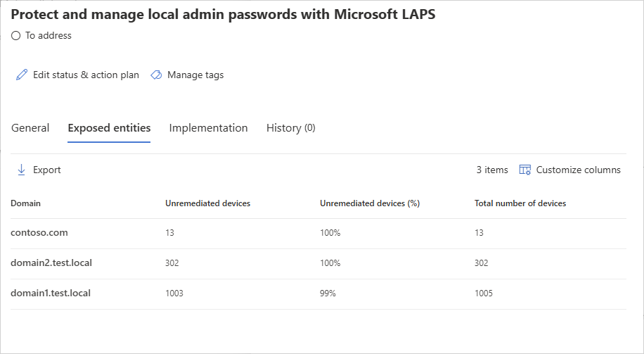644x354 pixels.
Task: Sort by the Domain column header
Action: [26, 203]
